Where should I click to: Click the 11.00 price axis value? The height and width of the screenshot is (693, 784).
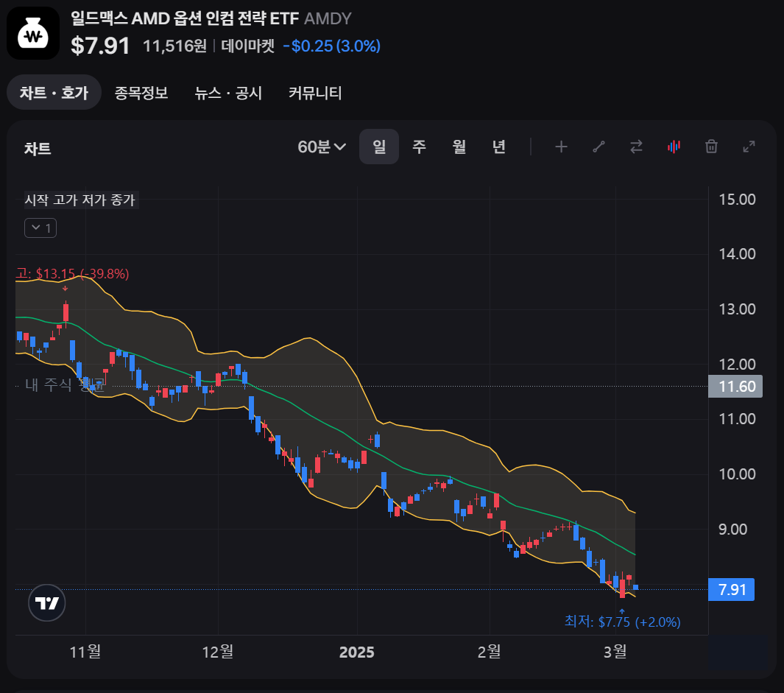pos(737,419)
